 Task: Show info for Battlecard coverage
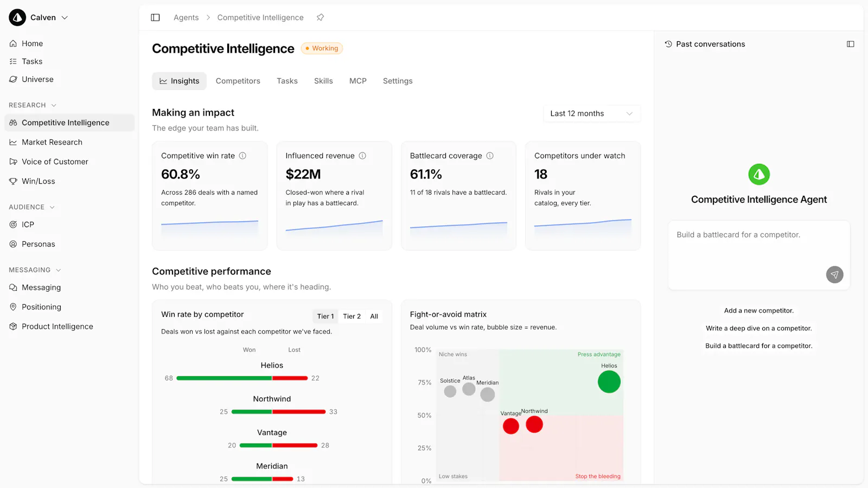click(490, 156)
